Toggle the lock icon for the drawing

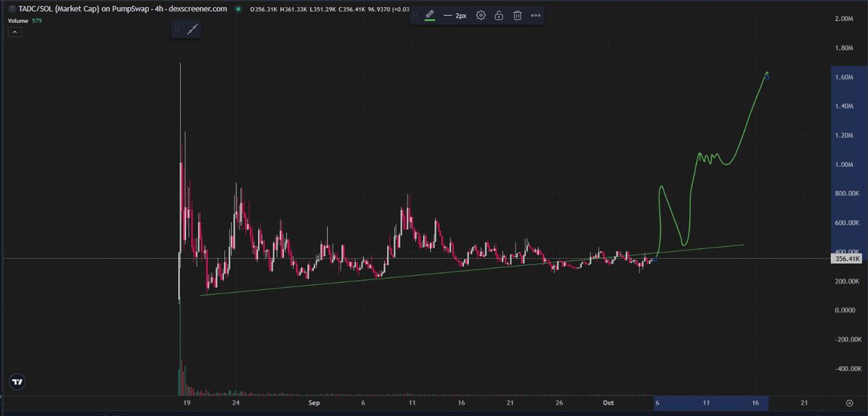(499, 15)
